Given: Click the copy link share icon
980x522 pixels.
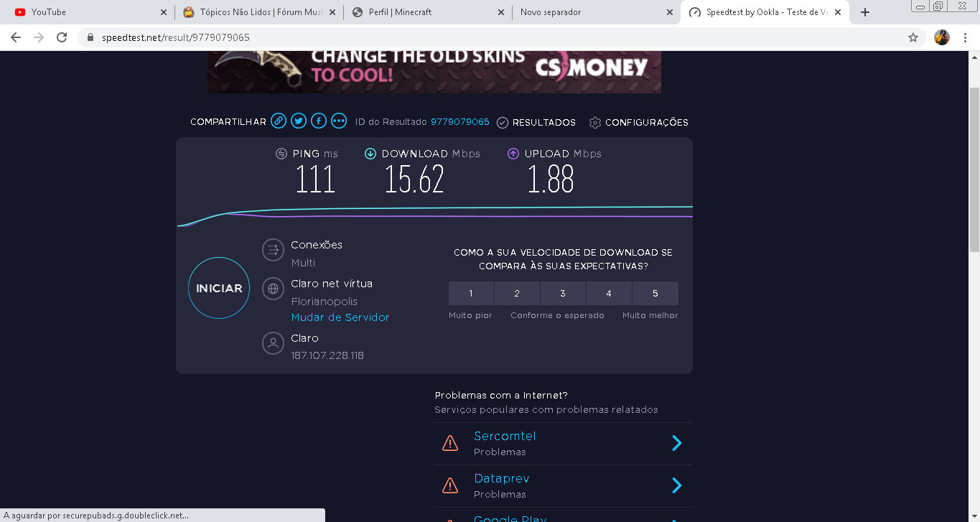Looking at the screenshot, I should pos(279,121).
